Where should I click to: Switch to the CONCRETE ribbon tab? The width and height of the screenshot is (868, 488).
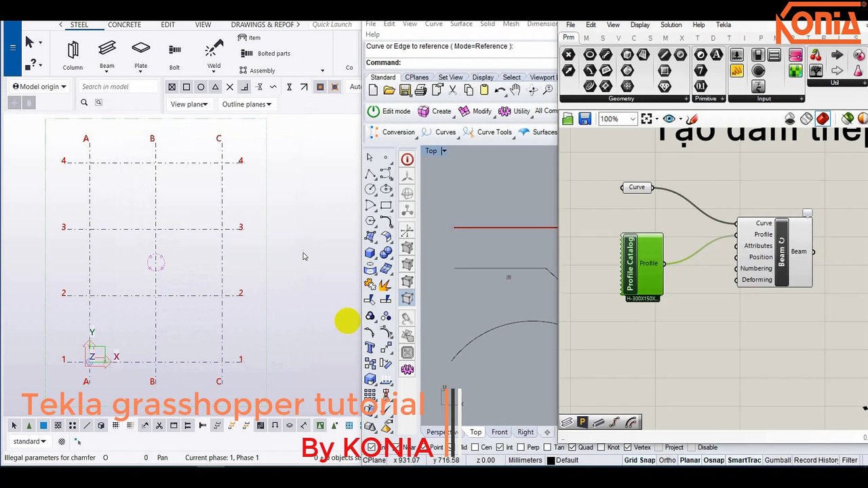coord(124,24)
